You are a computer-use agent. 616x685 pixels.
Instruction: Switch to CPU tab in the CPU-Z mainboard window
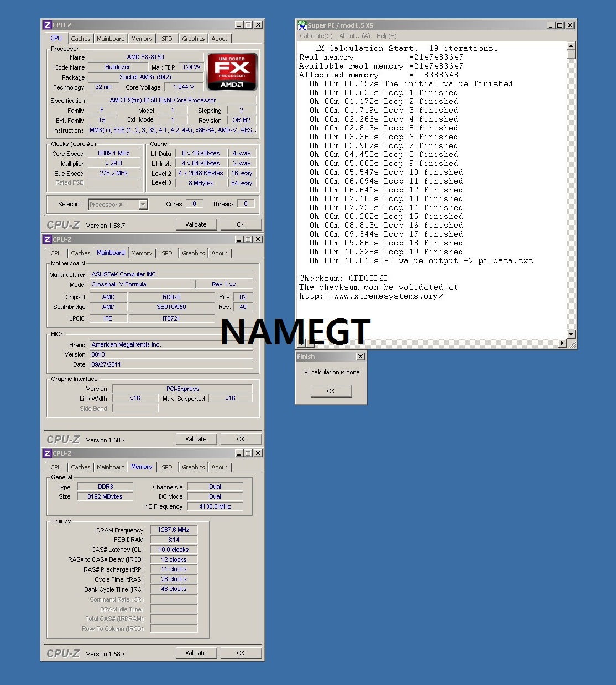pos(56,253)
